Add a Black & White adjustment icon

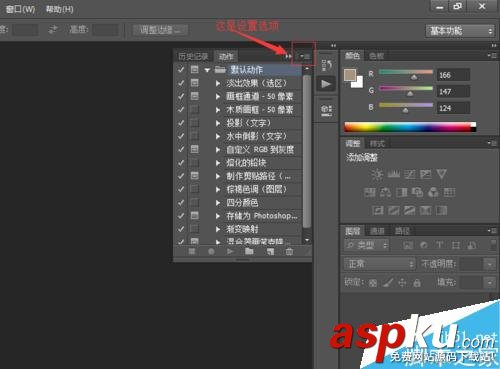tap(402, 192)
